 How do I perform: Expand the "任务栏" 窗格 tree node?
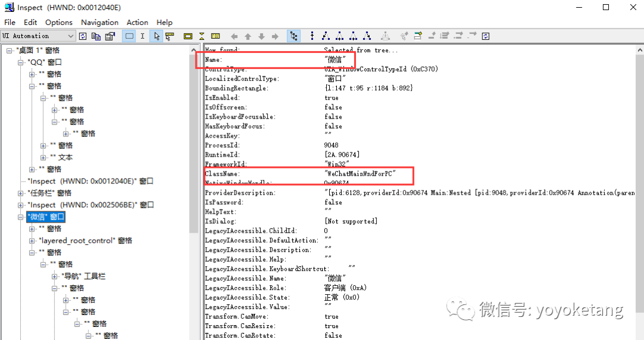click(20, 194)
